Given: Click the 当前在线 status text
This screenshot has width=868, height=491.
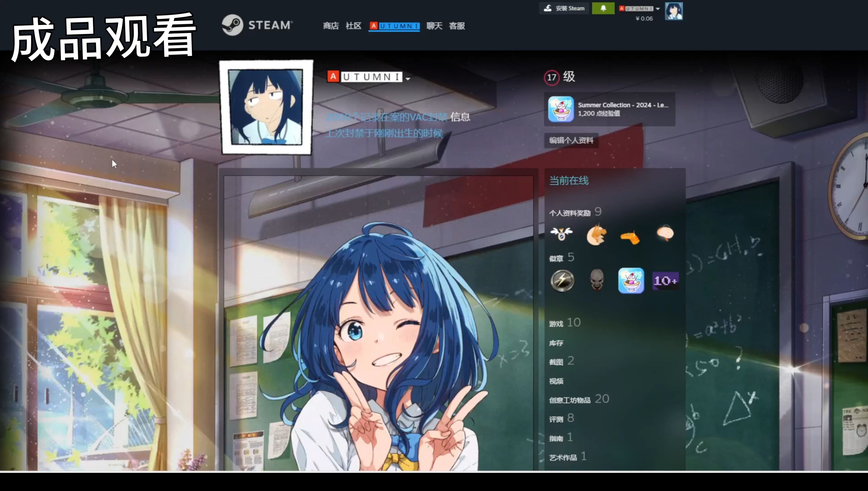Looking at the screenshot, I should [x=569, y=180].
